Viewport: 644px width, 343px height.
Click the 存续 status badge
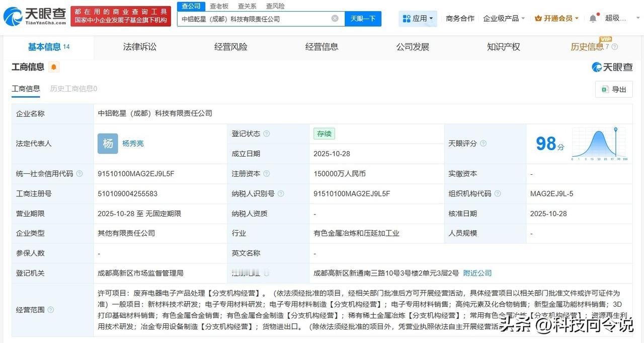click(324, 133)
